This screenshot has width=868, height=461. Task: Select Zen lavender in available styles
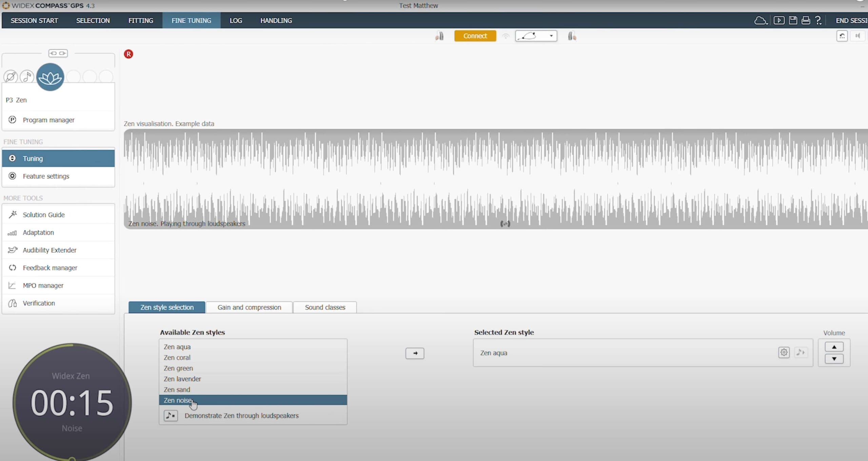(253, 379)
